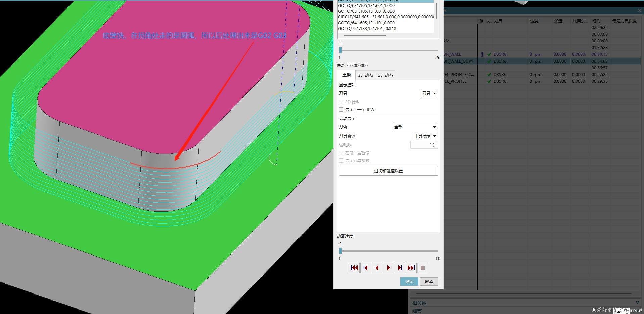Screen dimensions: 644x314
Task: Click time value 02:29:25
Action: click(x=600, y=28)
